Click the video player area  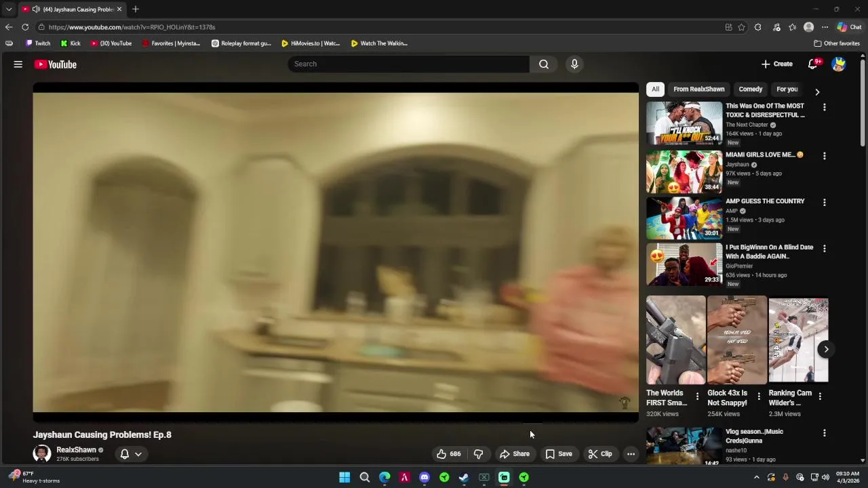pyautogui.click(x=336, y=252)
